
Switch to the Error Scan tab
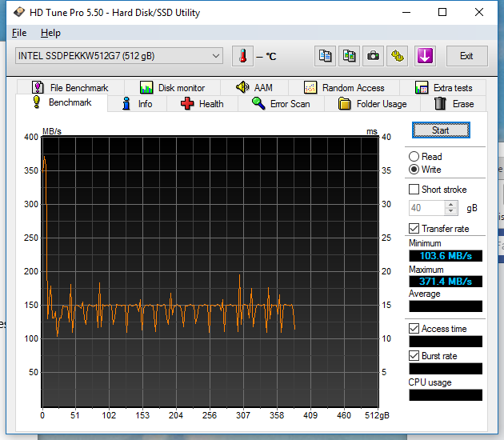coord(281,104)
